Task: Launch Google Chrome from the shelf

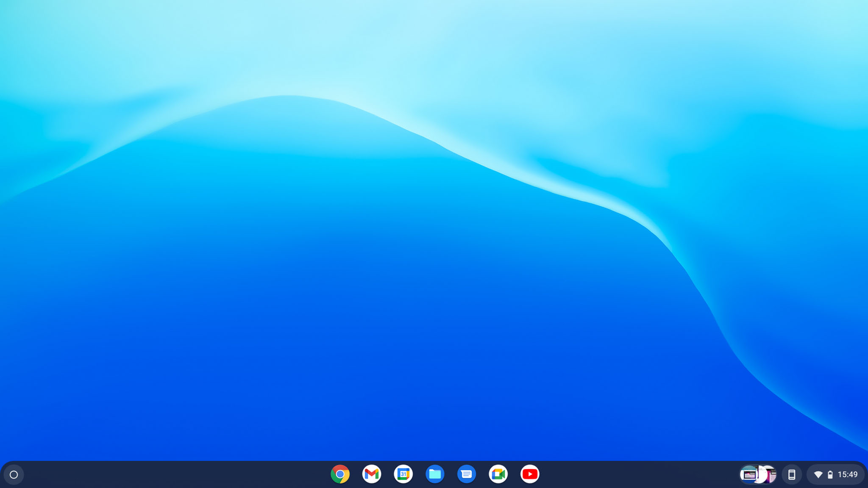Action: click(340, 474)
